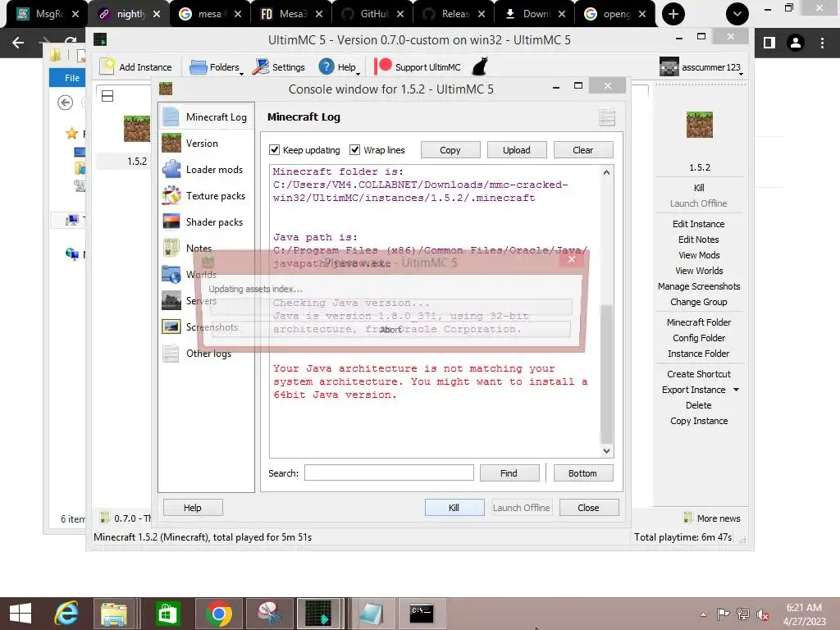
Task: Open Windows Store from taskbar
Action: pyautogui.click(x=167, y=614)
